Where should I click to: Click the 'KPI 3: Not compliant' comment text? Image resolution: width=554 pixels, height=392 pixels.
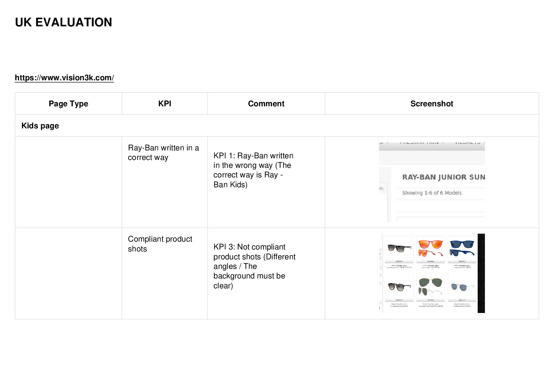click(x=249, y=247)
